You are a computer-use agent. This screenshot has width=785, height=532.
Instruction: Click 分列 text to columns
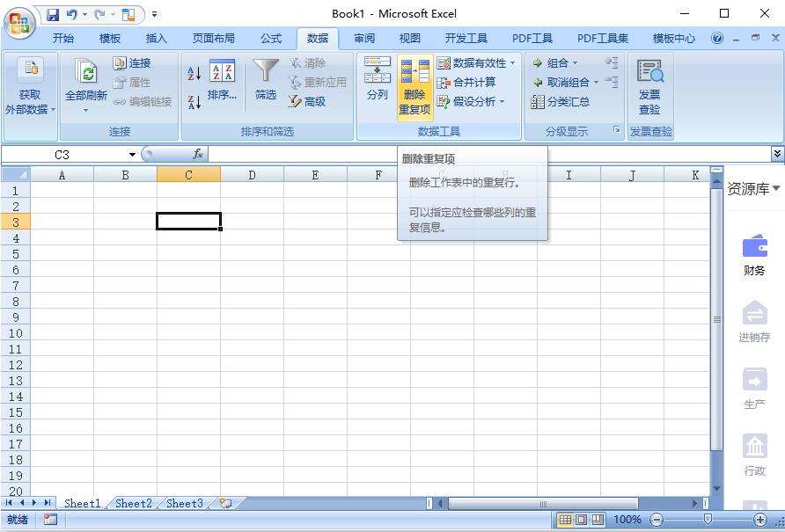click(x=378, y=78)
